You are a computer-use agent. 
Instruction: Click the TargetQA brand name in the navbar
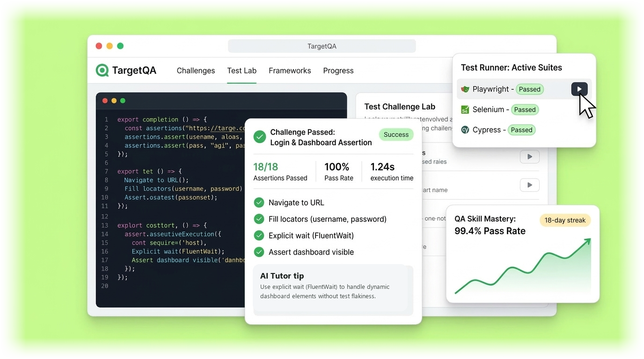(134, 71)
